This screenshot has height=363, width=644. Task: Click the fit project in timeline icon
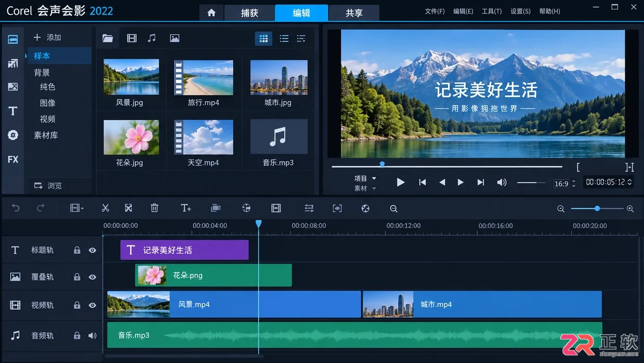tap(394, 209)
